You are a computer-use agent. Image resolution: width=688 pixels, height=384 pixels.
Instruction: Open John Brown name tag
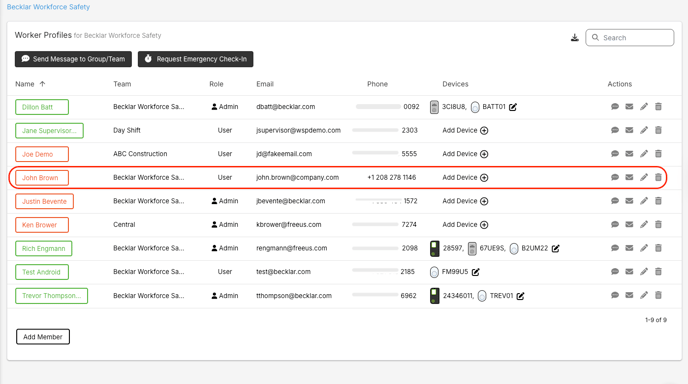(42, 178)
